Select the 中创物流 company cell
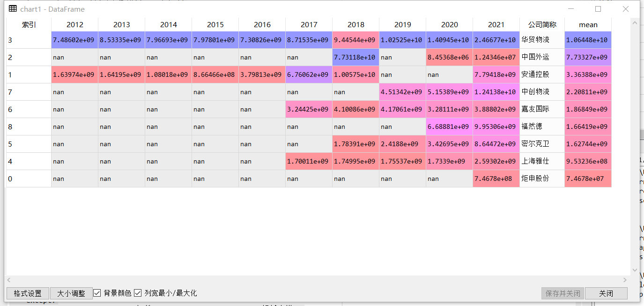This screenshot has width=644, height=306. [x=542, y=92]
